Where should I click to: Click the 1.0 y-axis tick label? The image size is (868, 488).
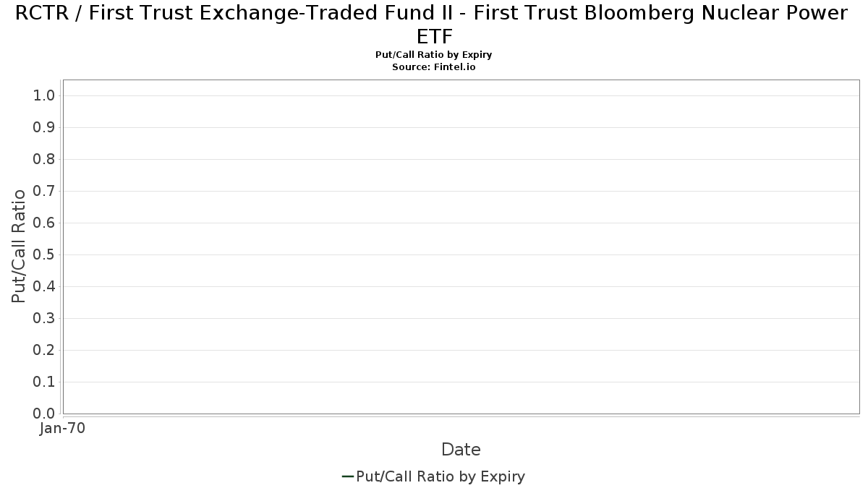click(44, 96)
